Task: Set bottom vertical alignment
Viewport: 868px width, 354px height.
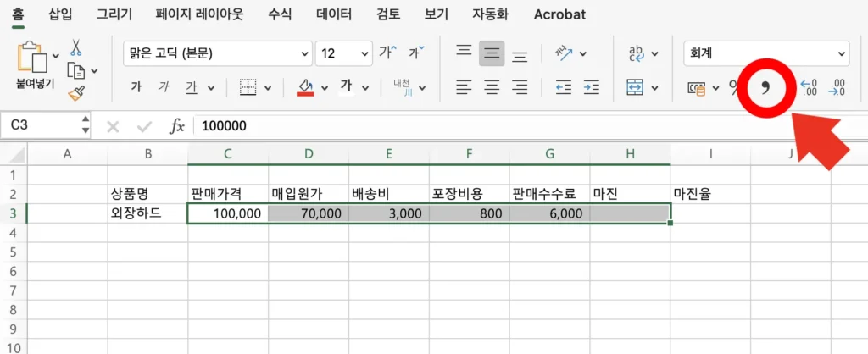Action: 520,57
